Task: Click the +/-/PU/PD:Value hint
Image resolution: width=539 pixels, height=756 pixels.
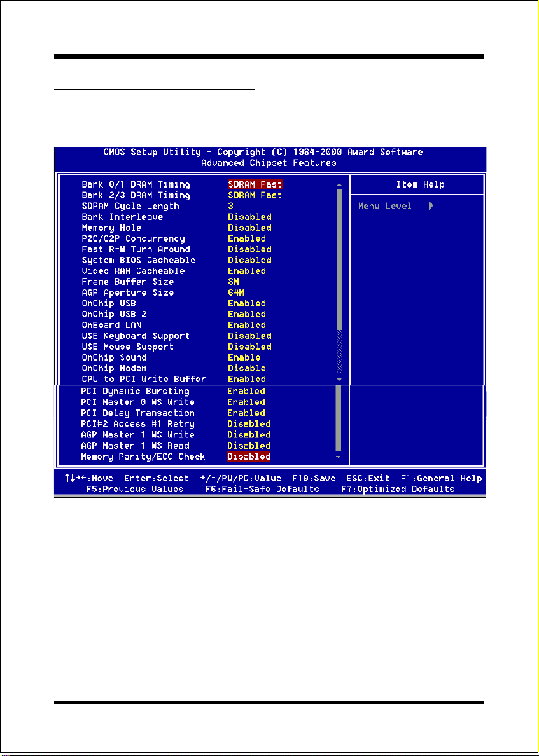Action: tap(241, 478)
